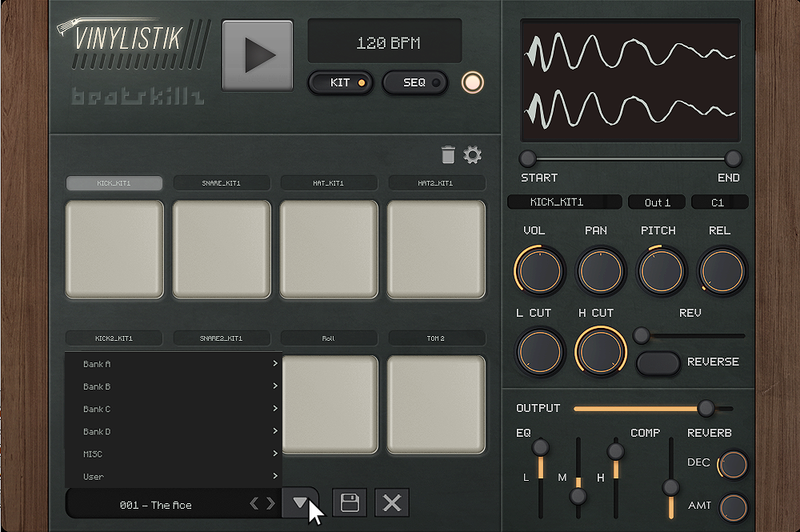The image size is (800, 532).
Task: Go to previous preset with left arrow
Action: point(254,504)
